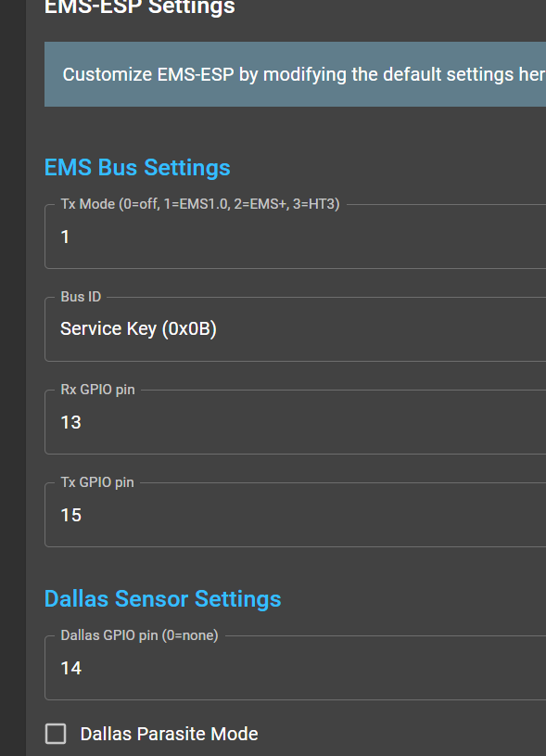Click inside the Tx GPIO pin field

[x=278, y=515]
